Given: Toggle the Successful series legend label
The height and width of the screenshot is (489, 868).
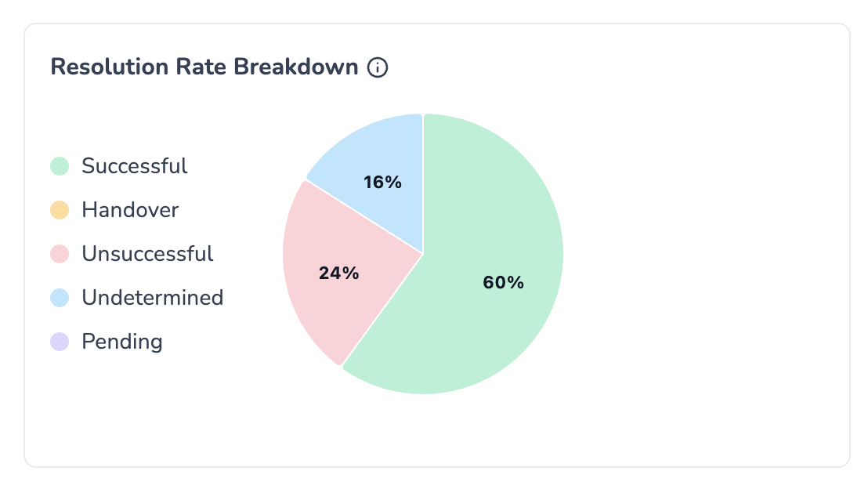Looking at the screenshot, I should point(135,166).
